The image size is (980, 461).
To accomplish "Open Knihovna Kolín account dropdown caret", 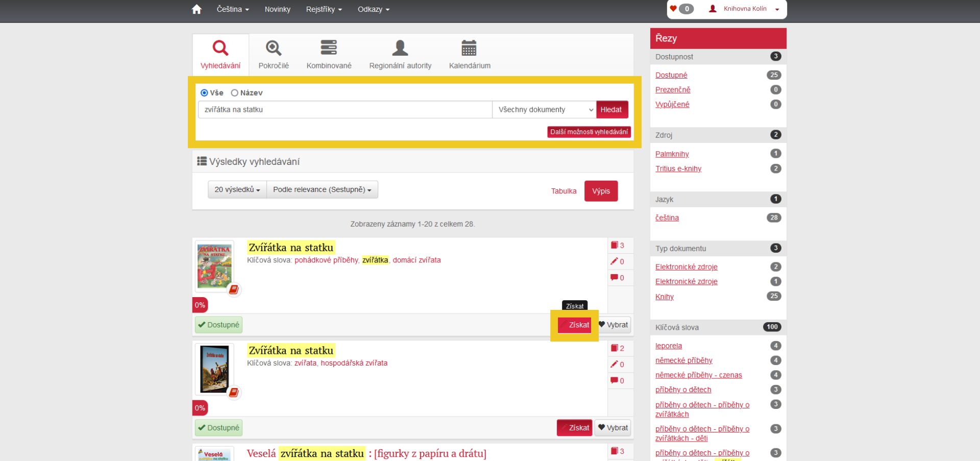I will pos(777,9).
